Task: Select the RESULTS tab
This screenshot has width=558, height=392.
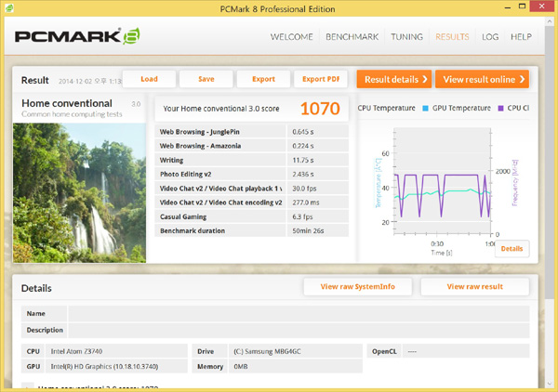Action: click(452, 37)
